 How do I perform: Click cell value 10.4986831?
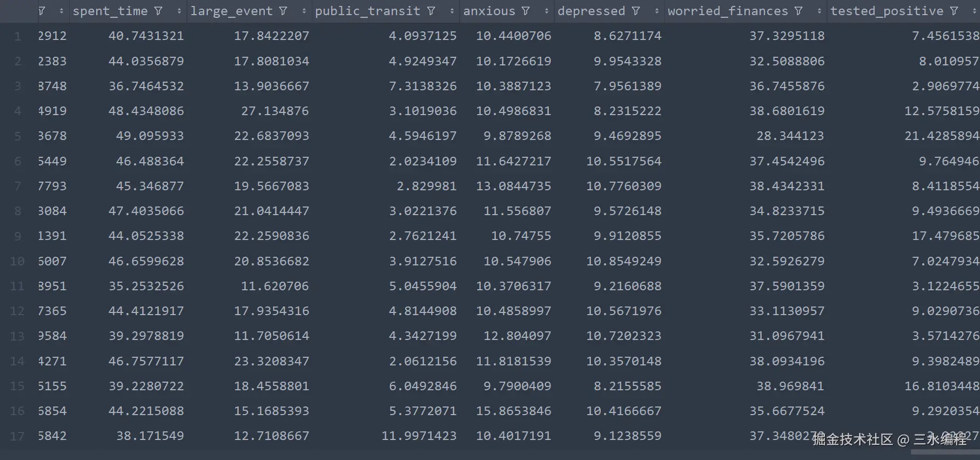pyautogui.click(x=513, y=111)
